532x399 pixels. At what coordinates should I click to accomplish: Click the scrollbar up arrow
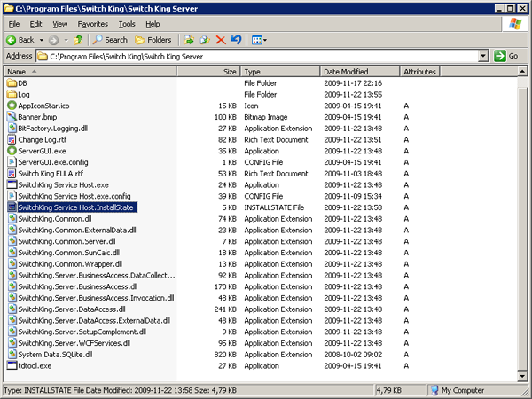coord(522,71)
